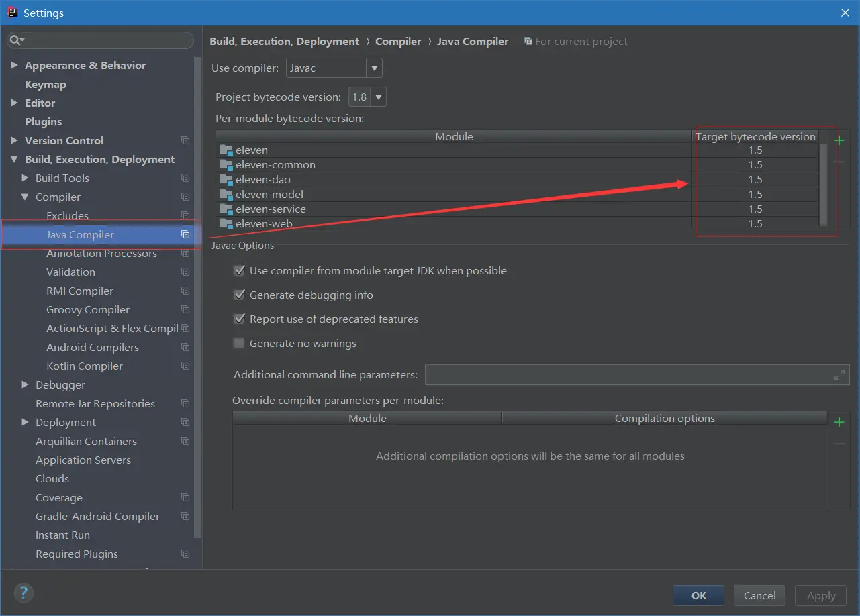Click the search magnifier icon in settings
This screenshot has width=860, height=616.
click(15, 41)
